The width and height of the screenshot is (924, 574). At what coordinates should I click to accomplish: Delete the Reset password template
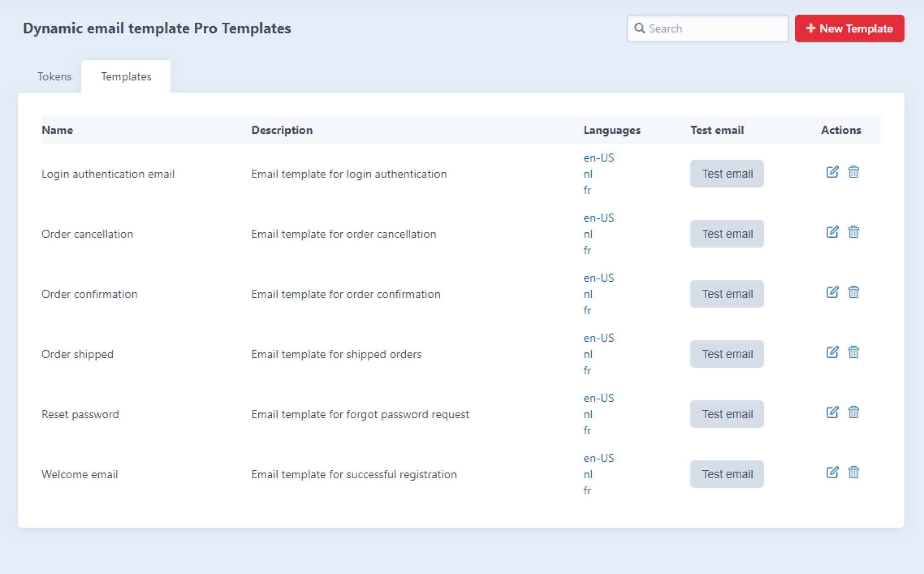click(853, 412)
